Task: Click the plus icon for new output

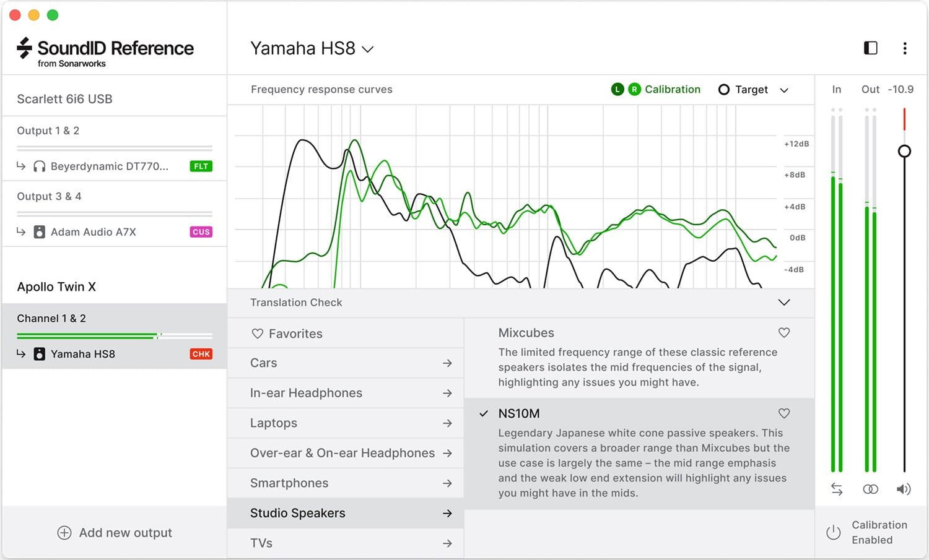Action: click(x=64, y=533)
